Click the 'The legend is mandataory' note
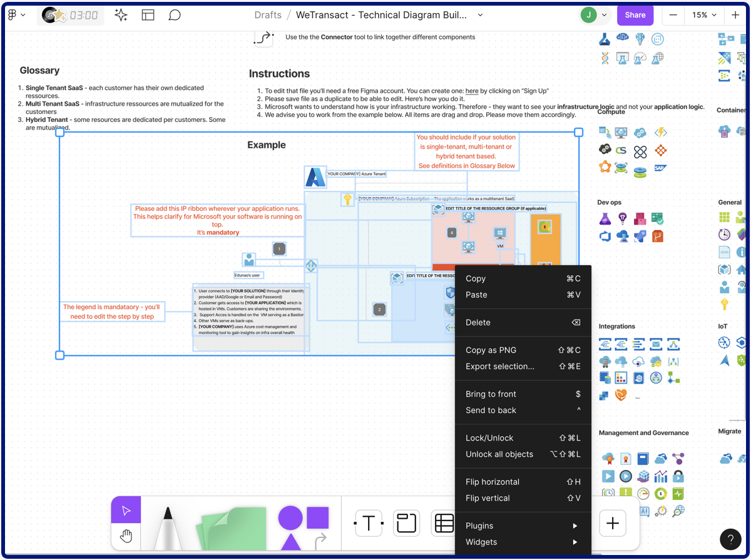 coord(112,312)
